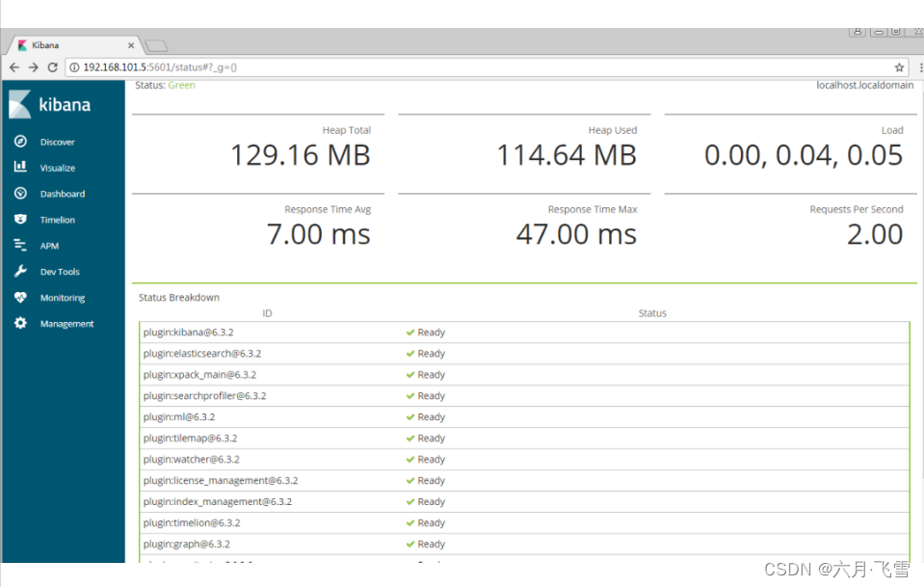Click localhost.localdomain host name

pos(864,86)
